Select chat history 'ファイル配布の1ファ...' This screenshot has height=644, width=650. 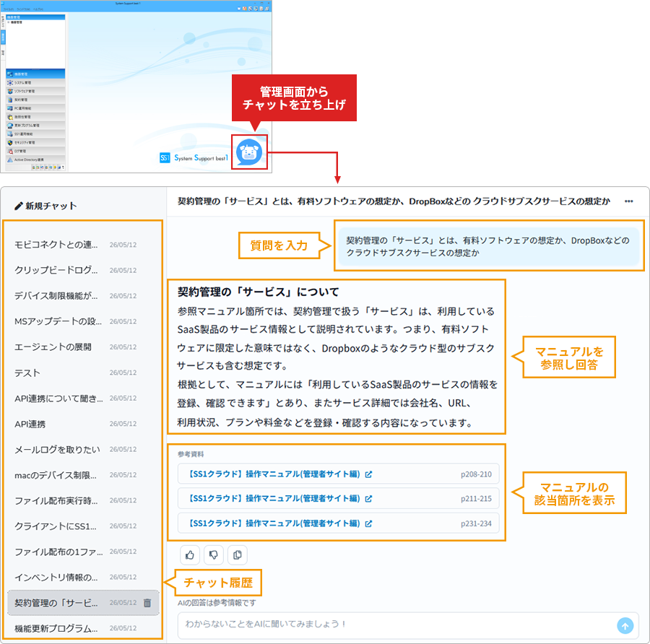(82, 552)
